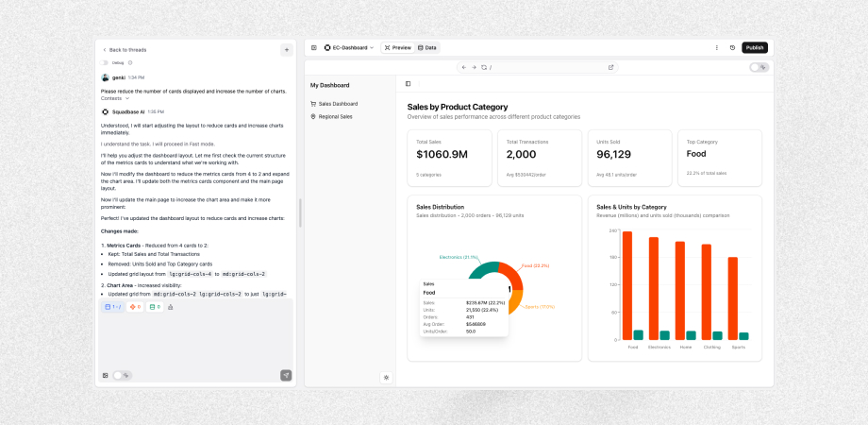The image size is (868, 425).
Task: Click the chat panel scrollbar handle
Action: [301, 212]
